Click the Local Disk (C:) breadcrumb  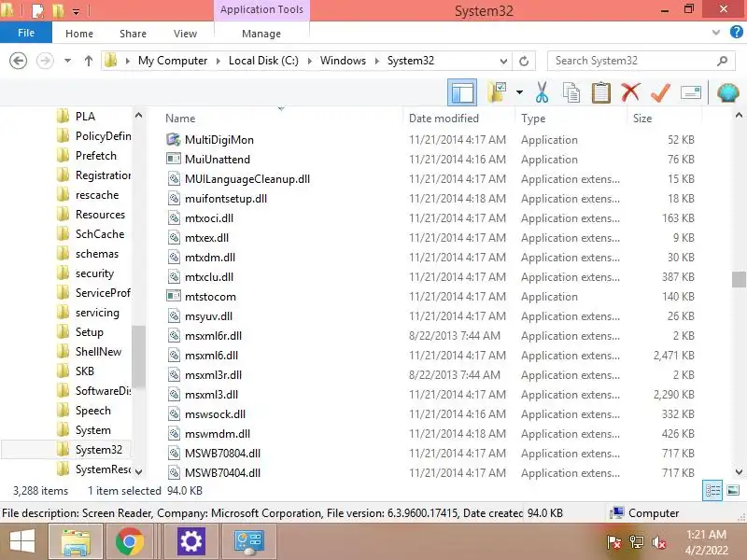pyautogui.click(x=263, y=61)
